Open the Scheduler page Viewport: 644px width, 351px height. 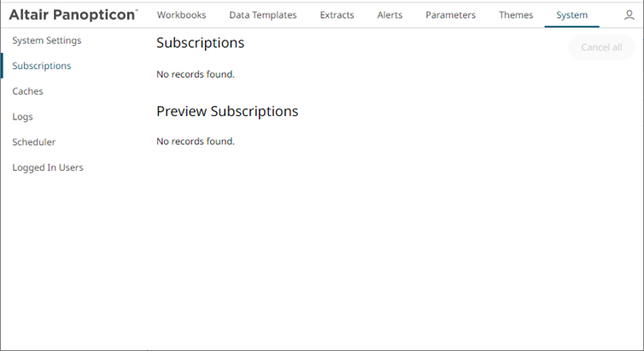[34, 143]
